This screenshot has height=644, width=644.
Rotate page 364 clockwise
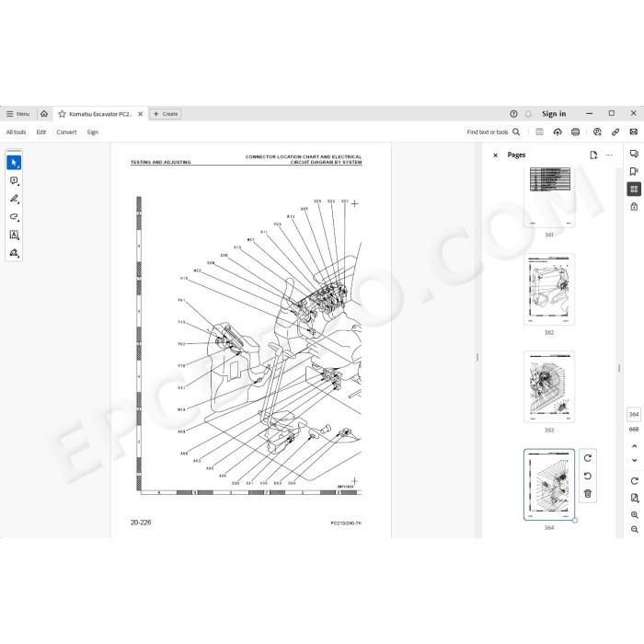(588, 458)
